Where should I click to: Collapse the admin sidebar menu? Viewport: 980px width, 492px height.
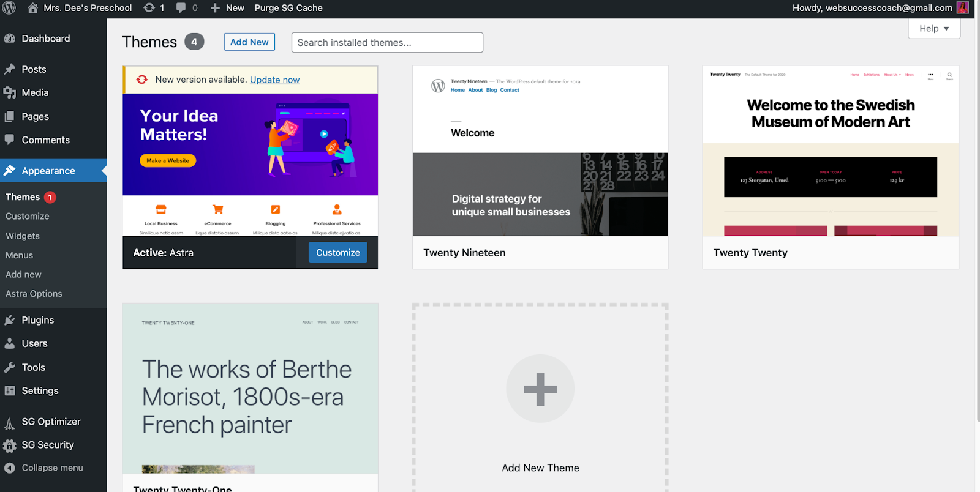(53, 468)
